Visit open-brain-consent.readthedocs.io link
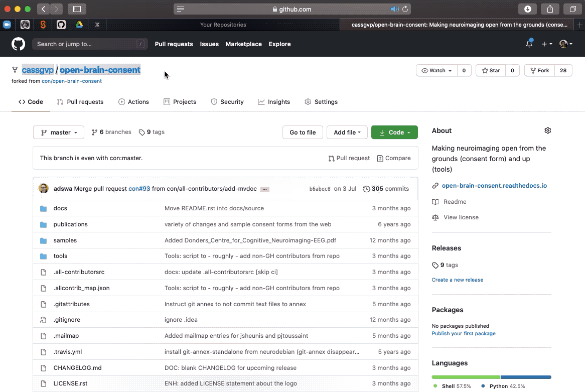The height and width of the screenshot is (392, 585). (x=494, y=185)
